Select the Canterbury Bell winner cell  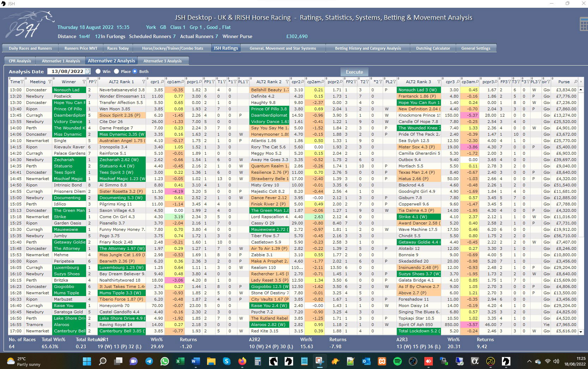pos(69,331)
